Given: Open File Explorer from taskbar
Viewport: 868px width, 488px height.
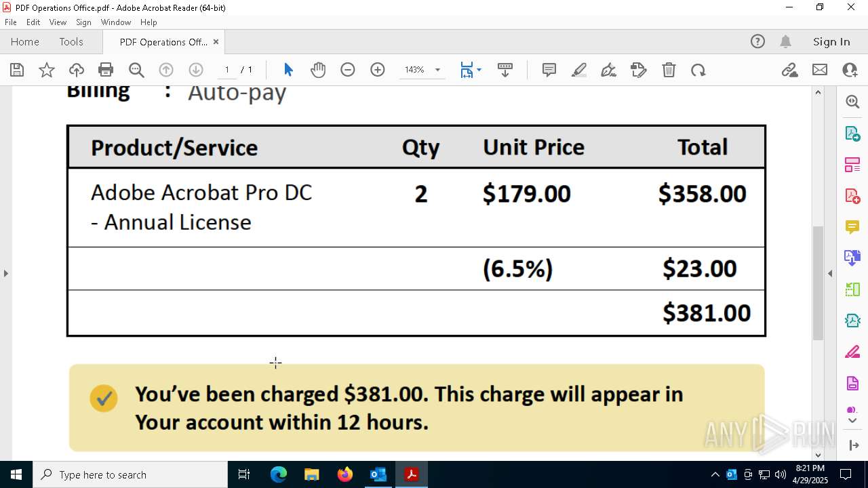Looking at the screenshot, I should [311, 474].
